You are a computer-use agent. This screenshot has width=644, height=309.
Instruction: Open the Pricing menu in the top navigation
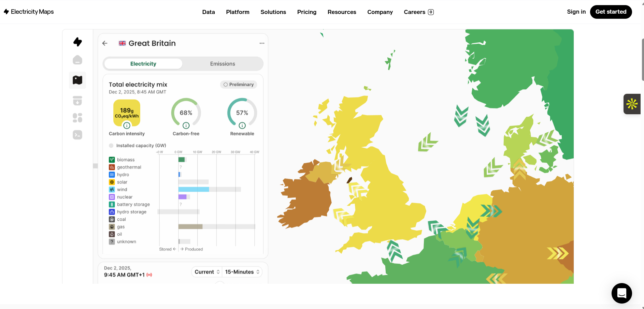306,12
